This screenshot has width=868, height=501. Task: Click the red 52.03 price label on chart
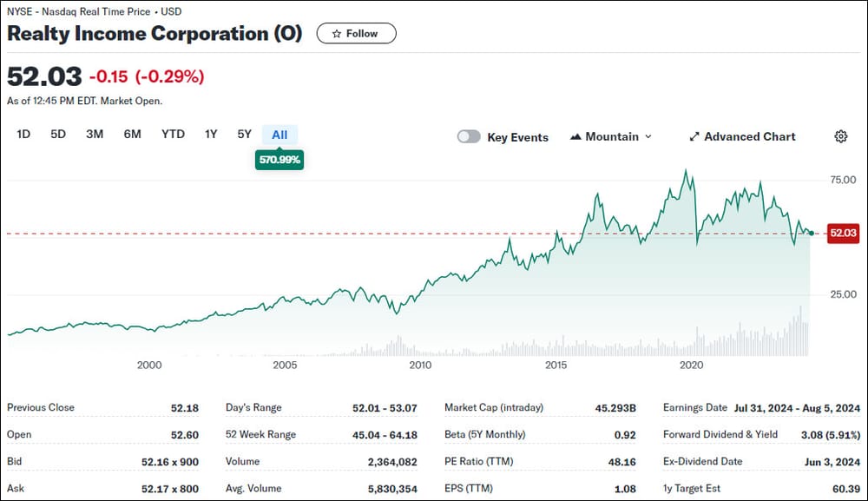pyautogui.click(x=843, y=233)
